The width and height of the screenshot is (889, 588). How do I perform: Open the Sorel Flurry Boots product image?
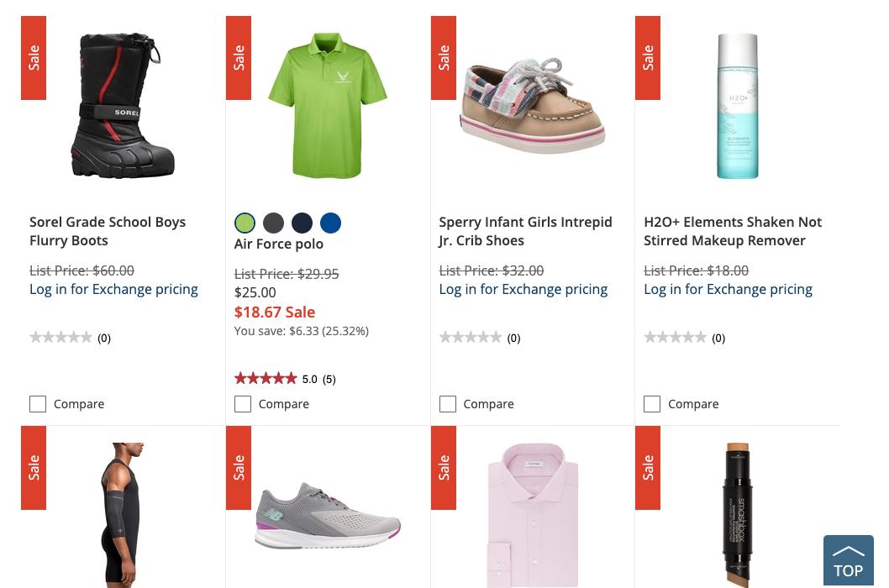tap(123, 106)
